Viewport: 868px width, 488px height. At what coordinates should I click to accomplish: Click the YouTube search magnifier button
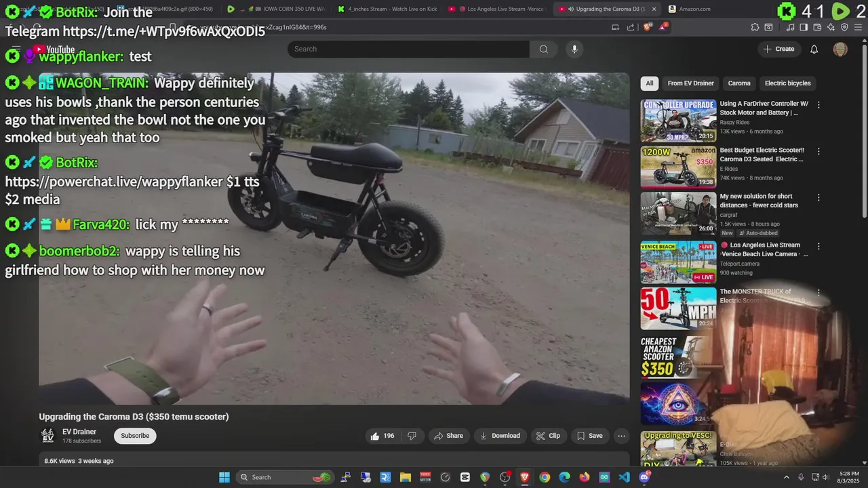[x=544, y=49]
